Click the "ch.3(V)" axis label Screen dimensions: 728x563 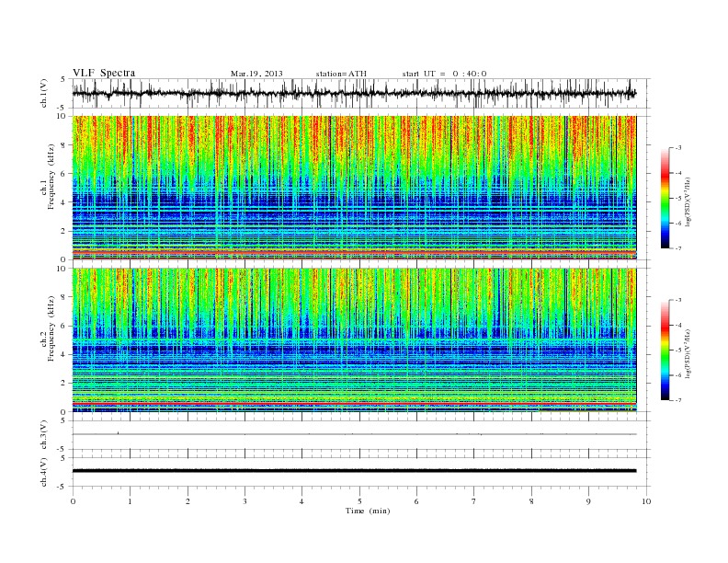pos(44,434)
